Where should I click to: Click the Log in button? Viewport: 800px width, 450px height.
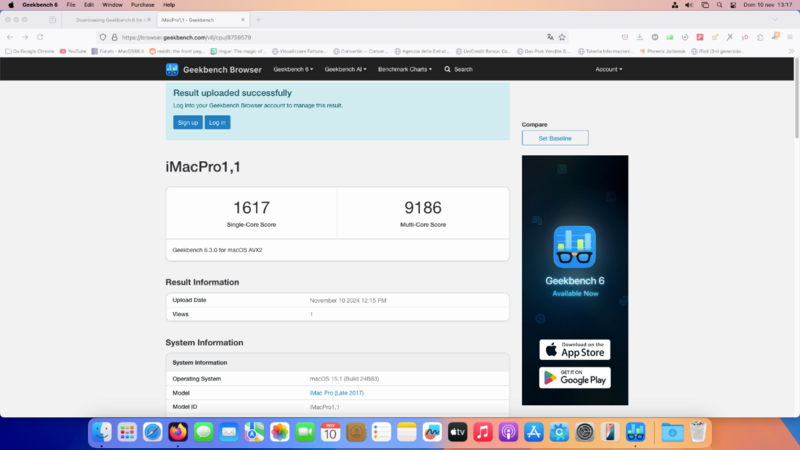(217, 122)
